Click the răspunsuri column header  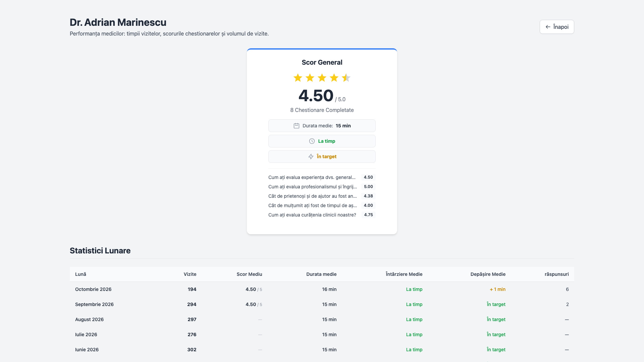(x=556, y=274)
